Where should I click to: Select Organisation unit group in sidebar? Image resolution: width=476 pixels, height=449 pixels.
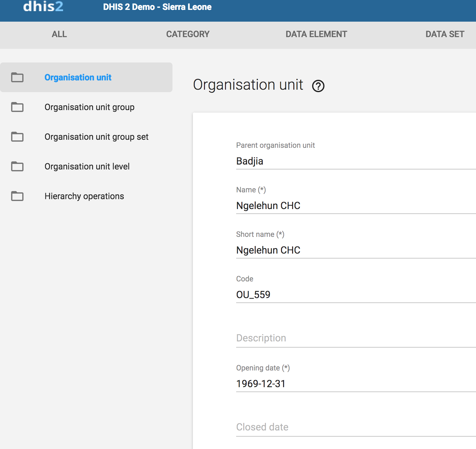pos(89,107)
